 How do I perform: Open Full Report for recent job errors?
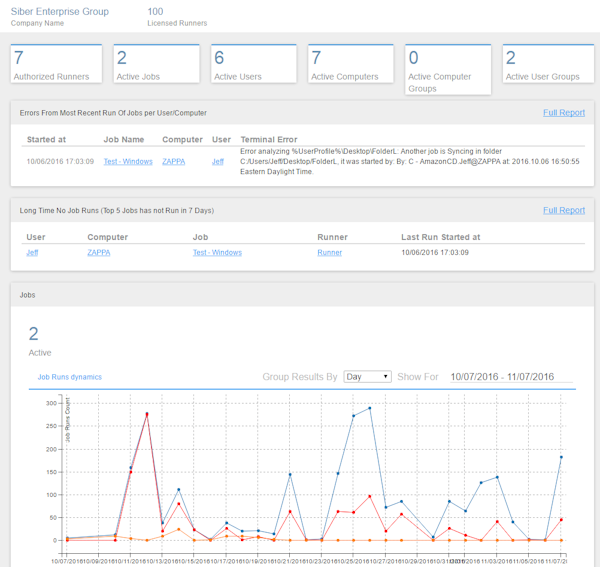(564, 113)
